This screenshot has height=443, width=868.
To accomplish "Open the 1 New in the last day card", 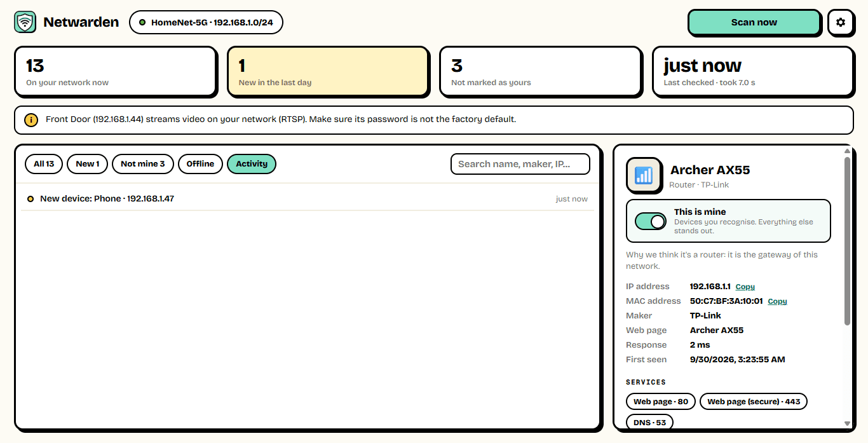I will (328, 72).
